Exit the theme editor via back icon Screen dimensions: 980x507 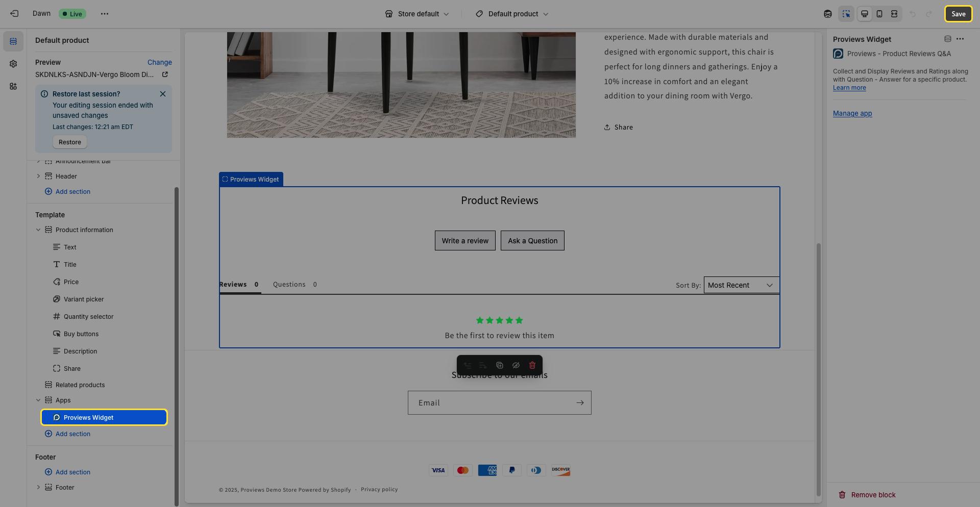coord(14,14)
